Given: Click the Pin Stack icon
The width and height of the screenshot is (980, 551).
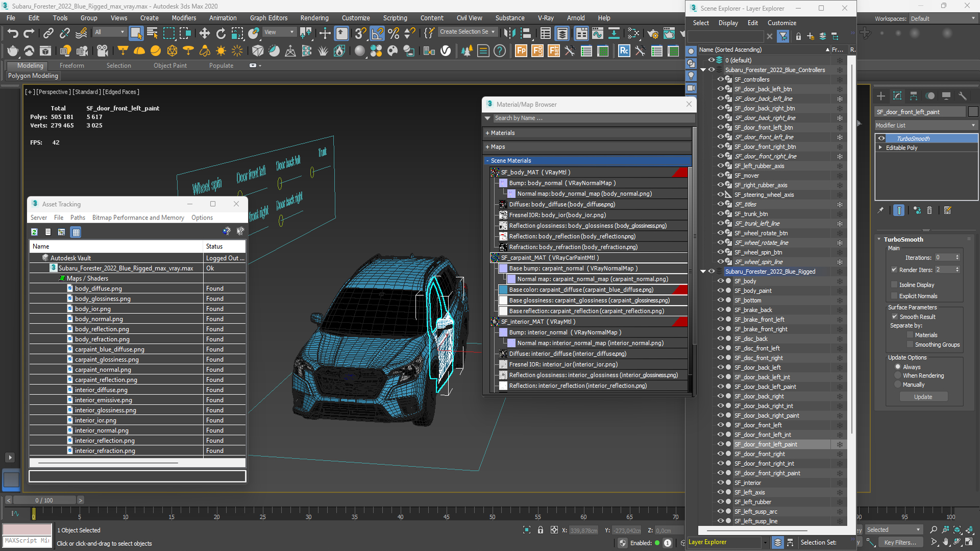Looking at the screenshot, I should click(x=880, y=210).
